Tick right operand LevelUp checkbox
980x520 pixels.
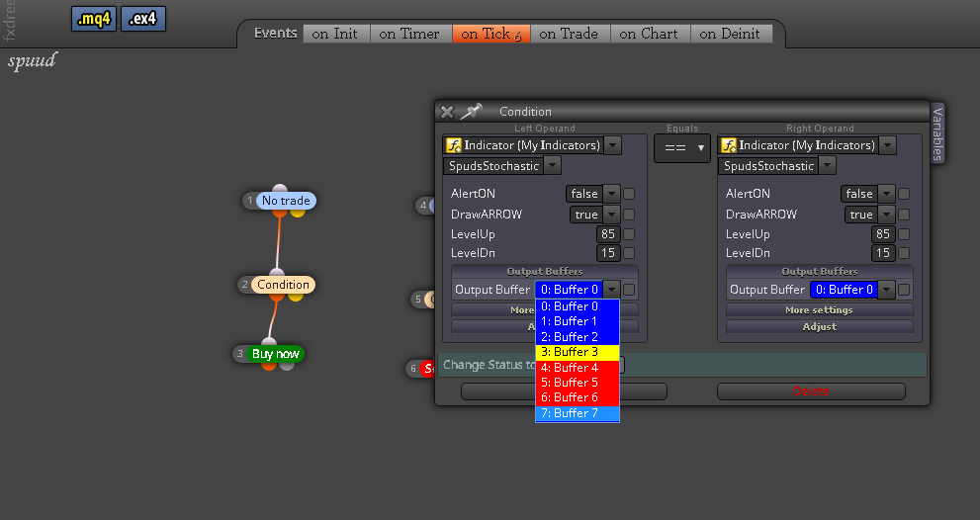(904, 234)
